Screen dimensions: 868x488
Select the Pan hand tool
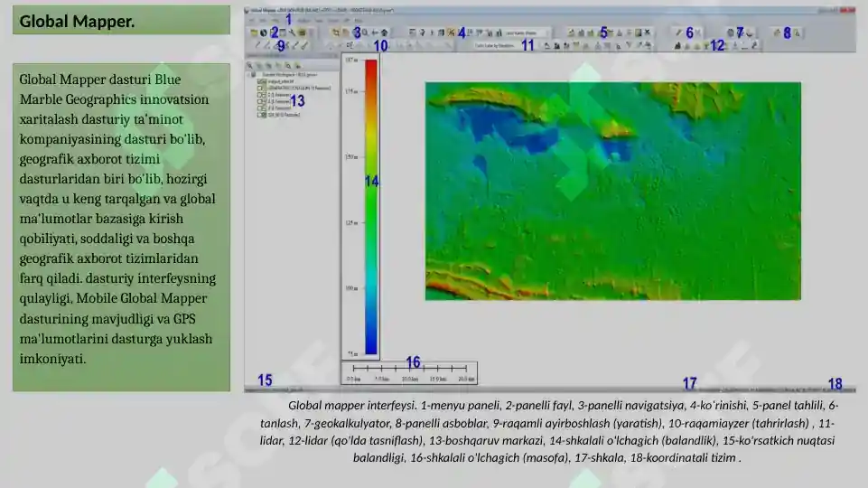click(345, 33)
